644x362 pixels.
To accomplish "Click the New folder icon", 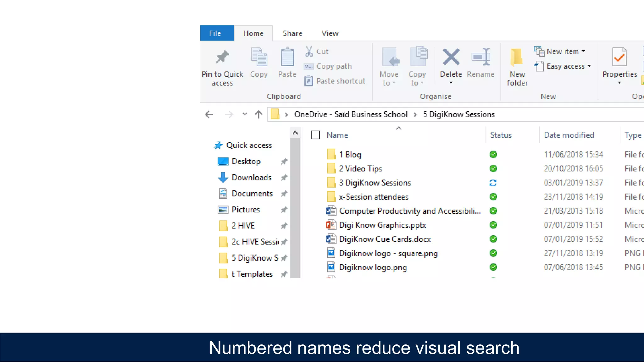I will [x=517, y=58].
